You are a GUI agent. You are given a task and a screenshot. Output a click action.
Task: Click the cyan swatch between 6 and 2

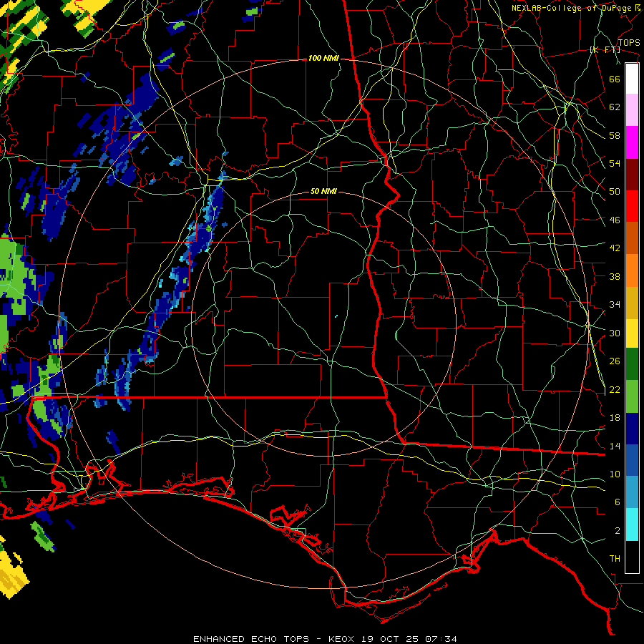click(632, 525)
